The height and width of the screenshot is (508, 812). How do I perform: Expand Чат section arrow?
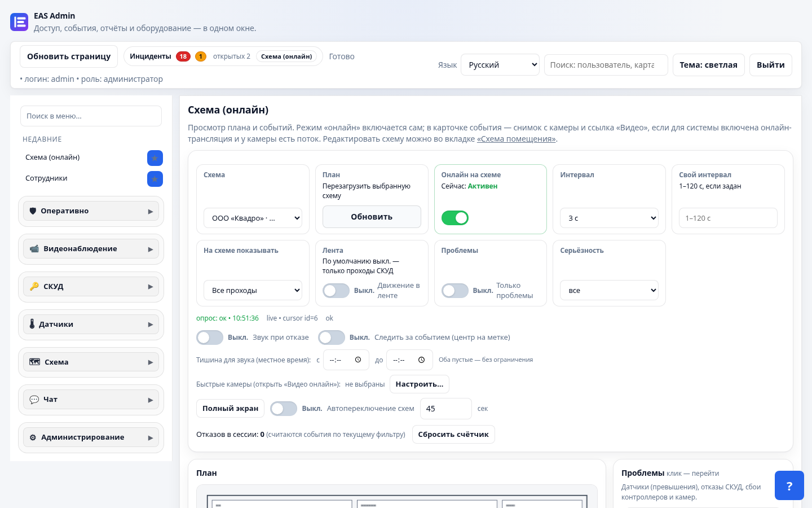(151, 400)
